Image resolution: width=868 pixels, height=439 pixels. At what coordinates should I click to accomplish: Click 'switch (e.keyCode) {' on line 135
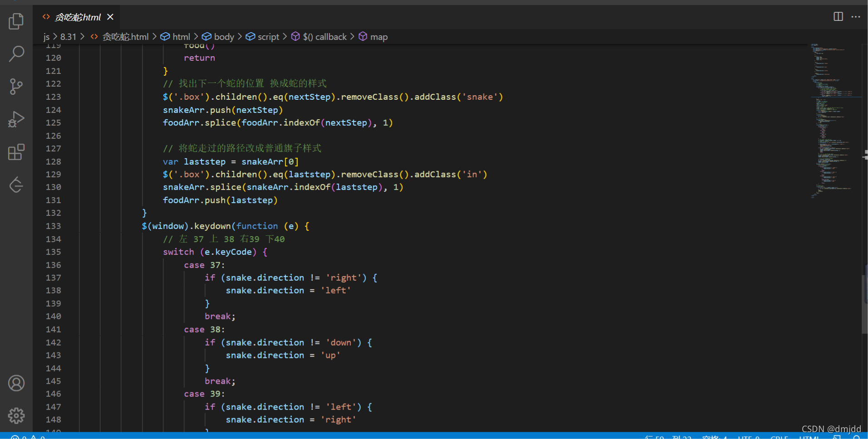215,252
